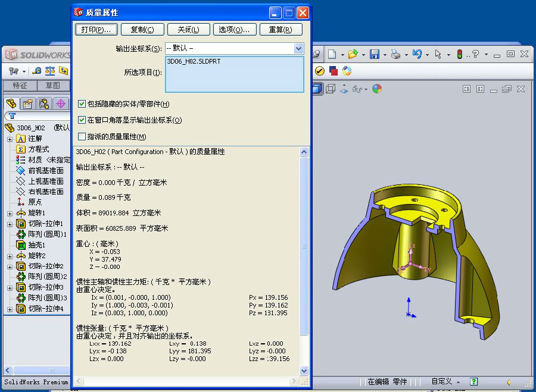Click the 重算(R) button
This screenshot has width=536, height=392.
point(281,30)
